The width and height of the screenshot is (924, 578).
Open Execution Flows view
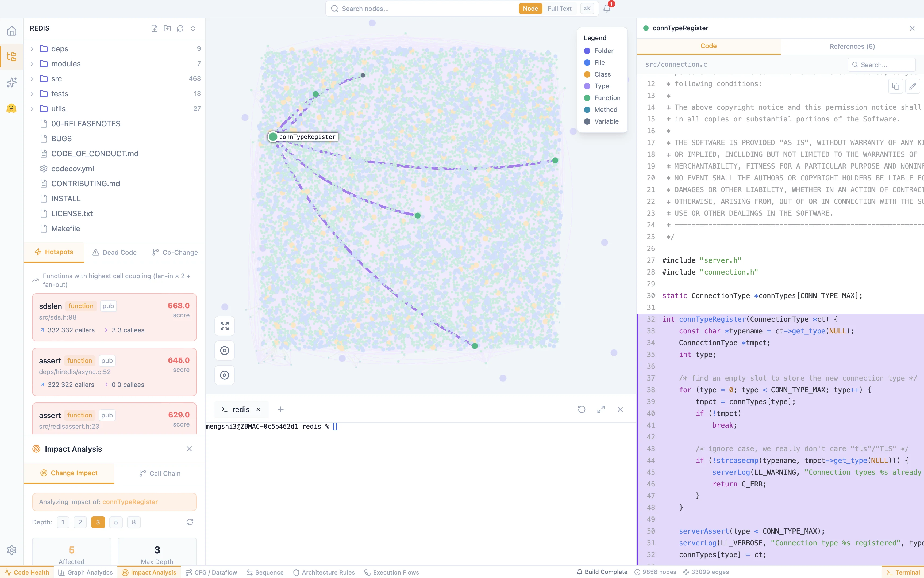391,572
